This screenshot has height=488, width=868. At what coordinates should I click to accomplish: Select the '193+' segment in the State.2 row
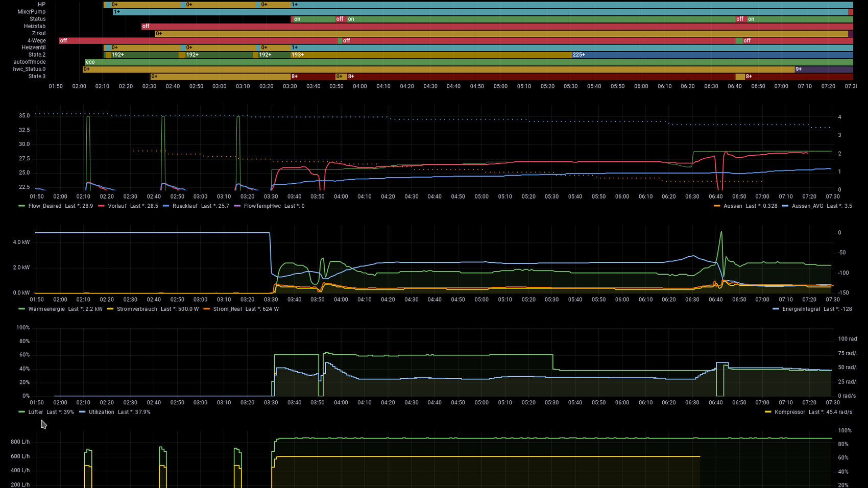tap(429, 55)
